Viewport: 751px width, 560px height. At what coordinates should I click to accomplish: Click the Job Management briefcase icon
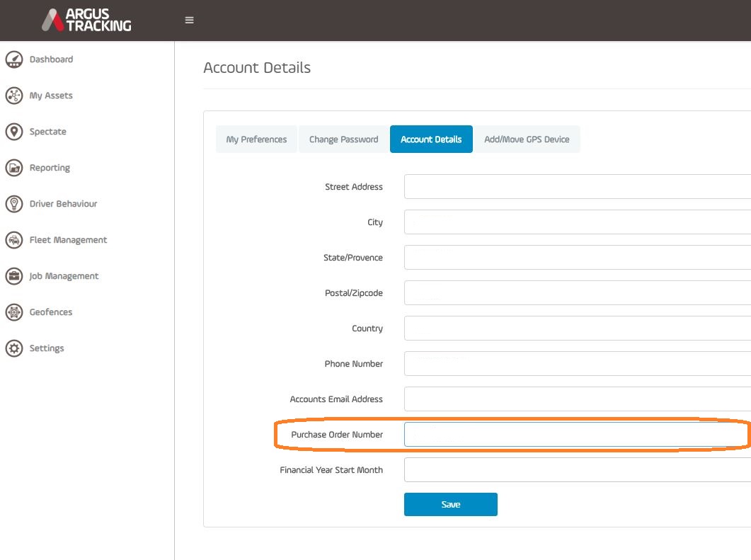(x=14, y=276)
